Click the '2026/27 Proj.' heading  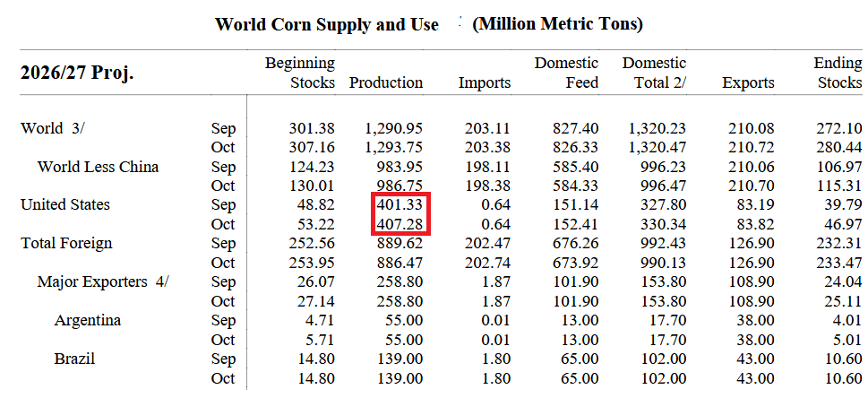click(x=77, y=73)
